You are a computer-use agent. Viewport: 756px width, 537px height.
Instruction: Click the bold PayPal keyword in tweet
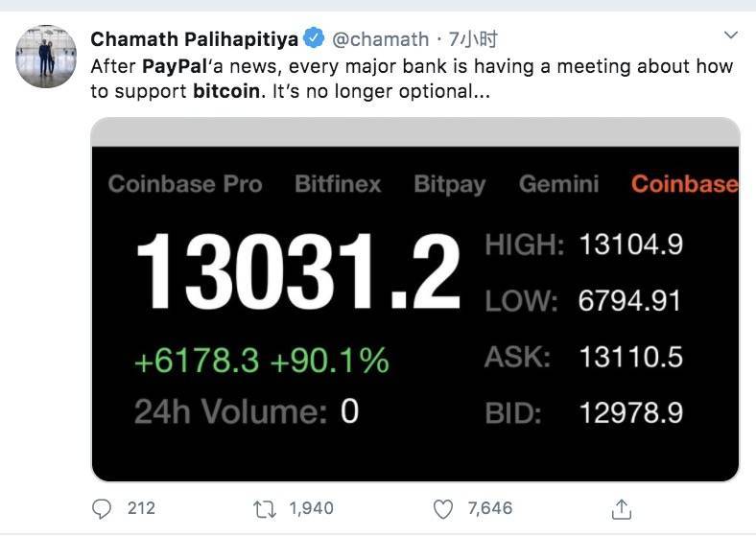174,67
